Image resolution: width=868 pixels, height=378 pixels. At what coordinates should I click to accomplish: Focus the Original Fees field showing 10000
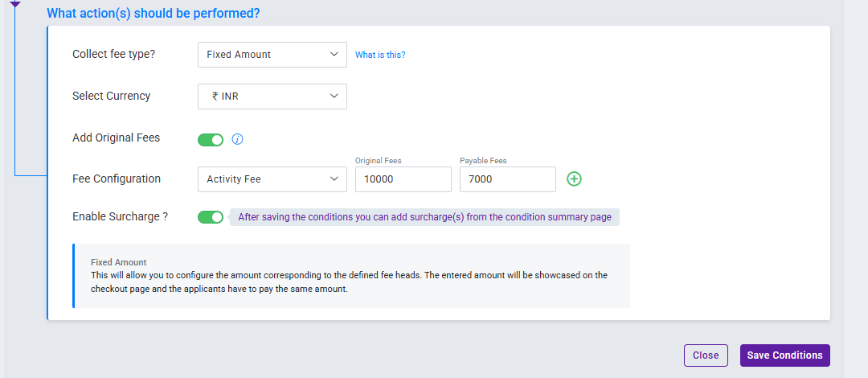coord(403,179)
